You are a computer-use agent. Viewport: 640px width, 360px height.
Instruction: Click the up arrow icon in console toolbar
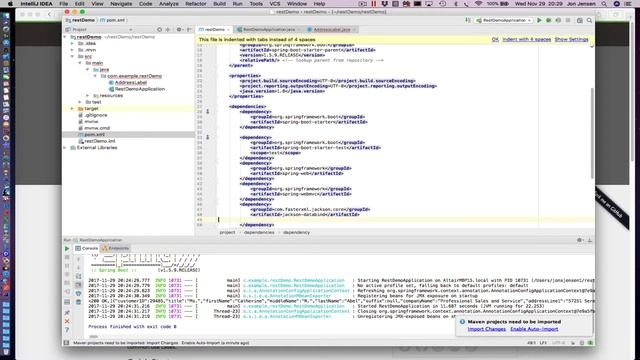pyautogui.click(x=78, y=259)
